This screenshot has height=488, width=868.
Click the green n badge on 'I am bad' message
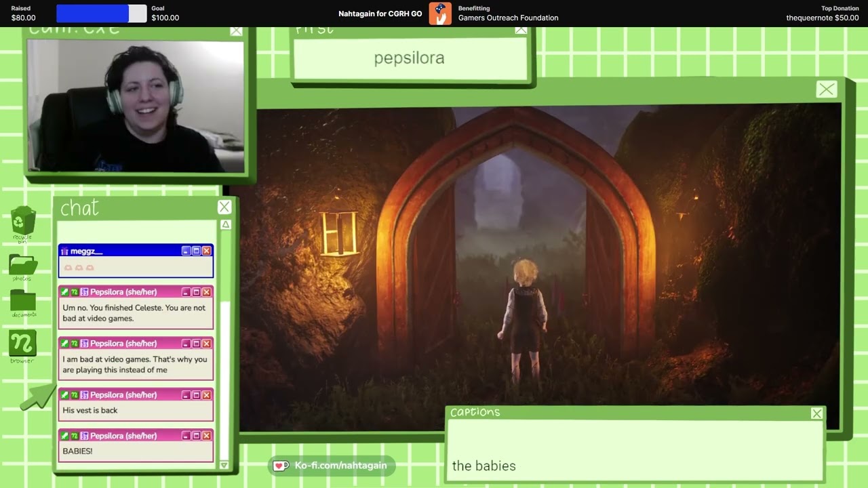pyautogui.click(x=75, y=344)
